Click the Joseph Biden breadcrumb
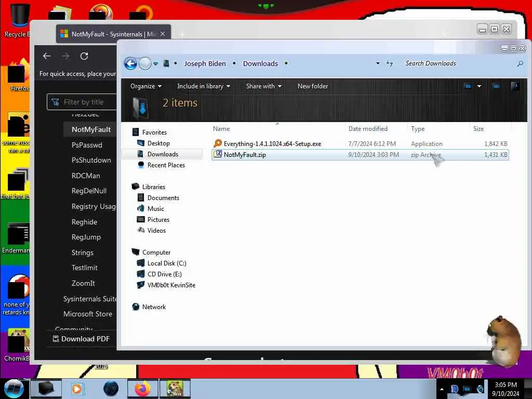Viewport: 532px width, 399px height. click(205, 63)
